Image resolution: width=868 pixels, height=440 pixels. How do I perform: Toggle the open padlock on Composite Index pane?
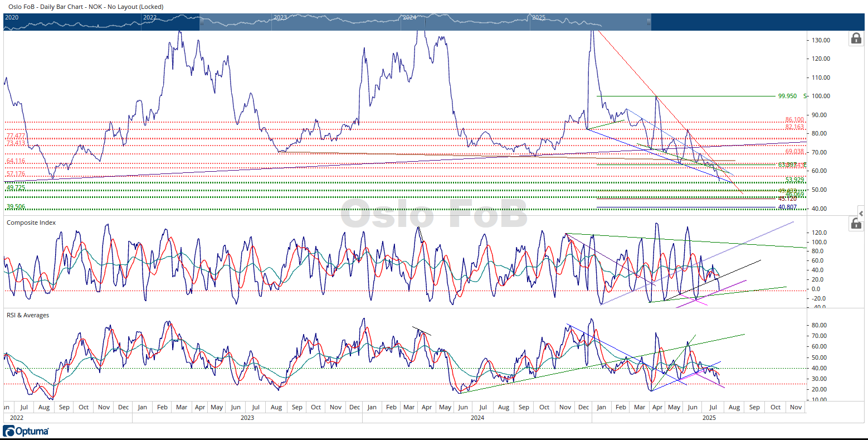click(x=855, y=224)
